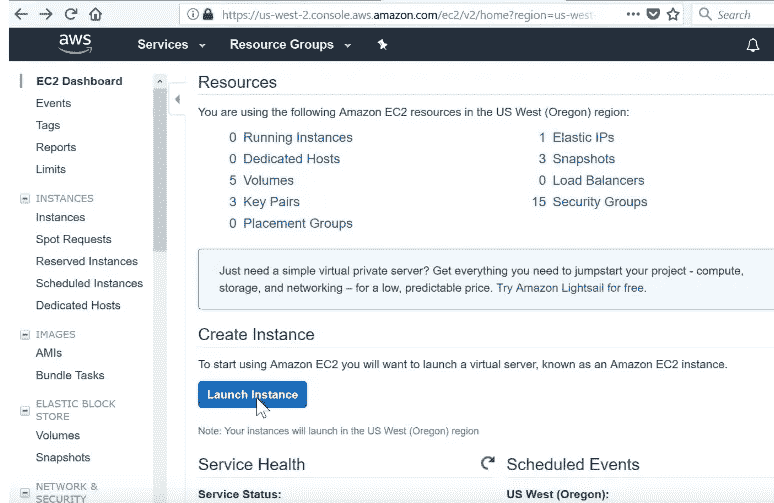The height and width of the screenshot is (503, 774).
Task: Open the Resource Groups dropdown menu
Action: tap(290, 44)
